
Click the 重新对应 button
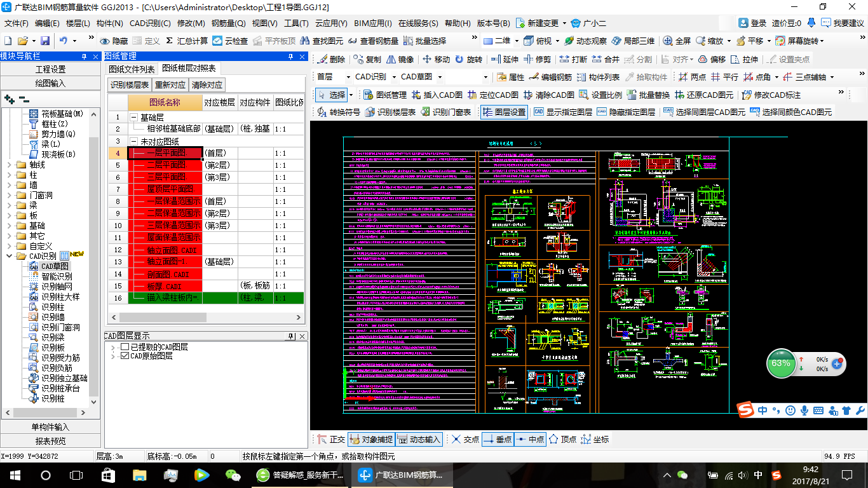click(x=170, y=85)
